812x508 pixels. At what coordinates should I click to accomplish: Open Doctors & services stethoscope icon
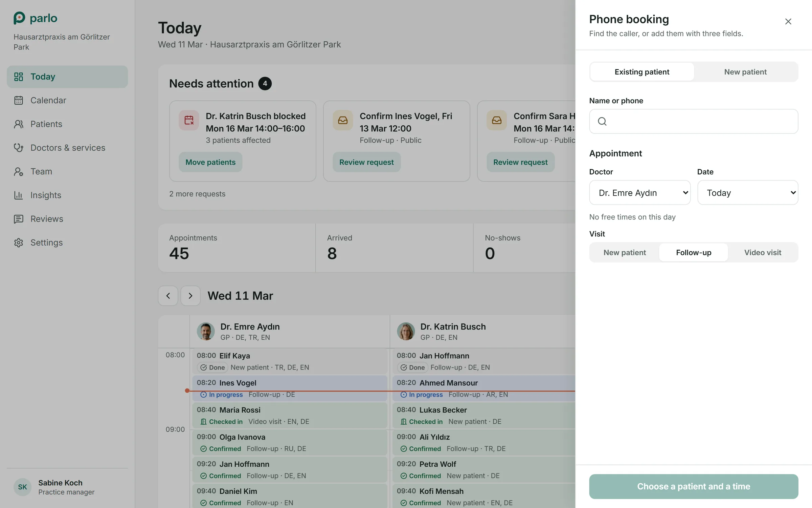tap(19, 148)
